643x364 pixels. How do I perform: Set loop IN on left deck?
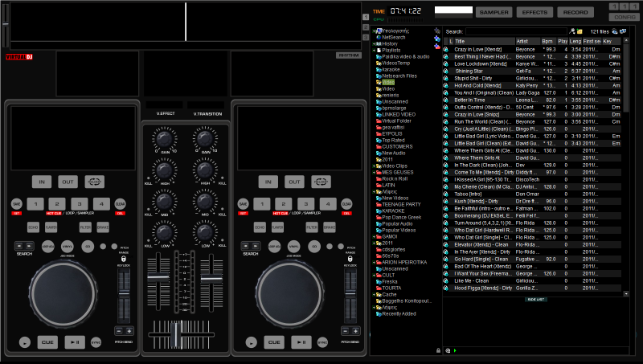point(42,182)
